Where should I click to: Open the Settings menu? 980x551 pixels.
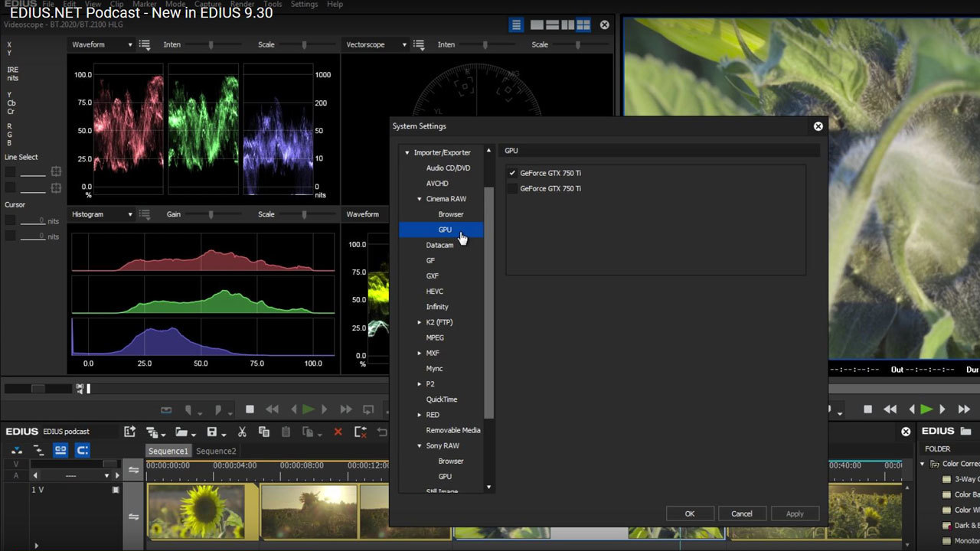click(x=304, y=5)
